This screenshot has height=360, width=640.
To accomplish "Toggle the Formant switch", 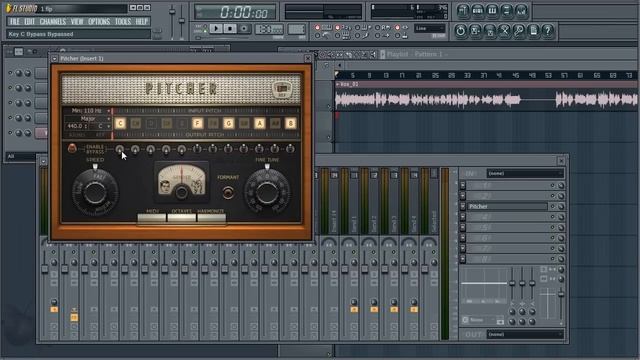I will tap(228, 192).
